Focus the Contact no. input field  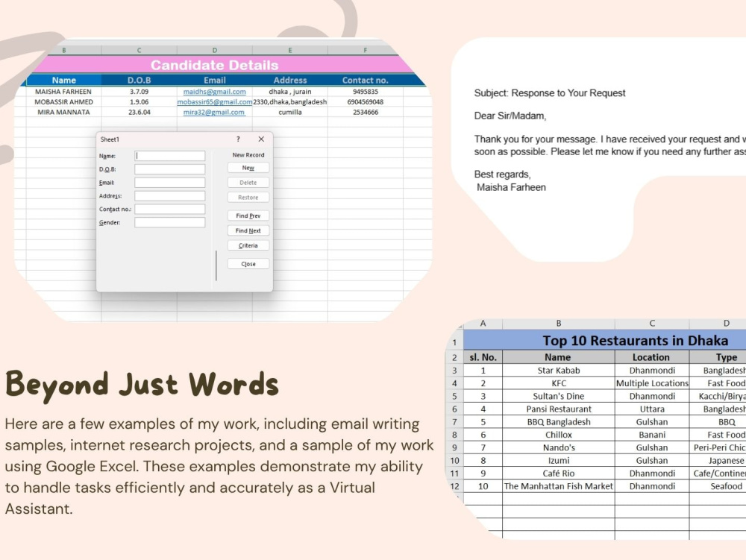click(x=170, y=210)
